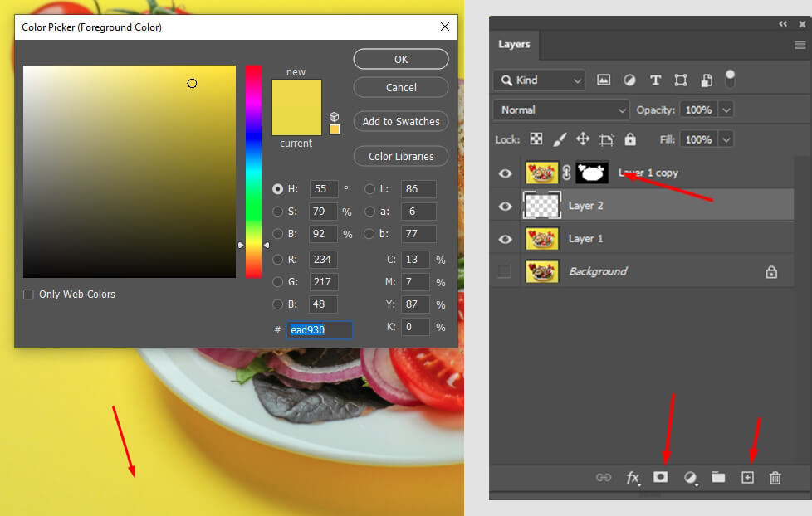
Task: Create new fill or adjustment layer
Action: [690, 478]
